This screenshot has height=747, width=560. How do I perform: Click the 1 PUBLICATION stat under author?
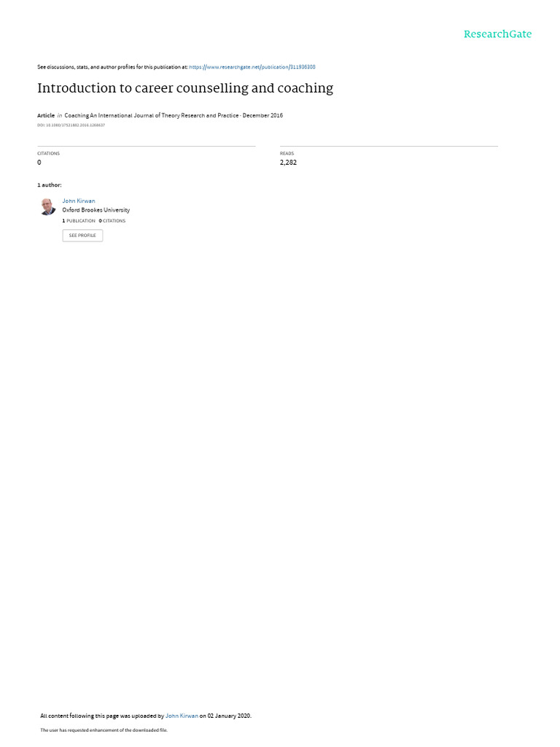coord(79,221)
